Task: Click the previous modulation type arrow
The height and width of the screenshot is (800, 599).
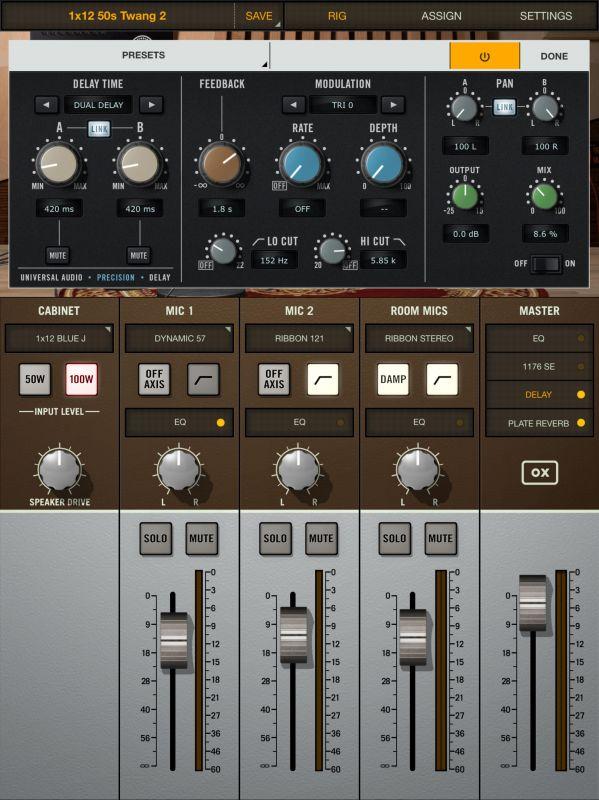Action: click(x=294, y=105)
